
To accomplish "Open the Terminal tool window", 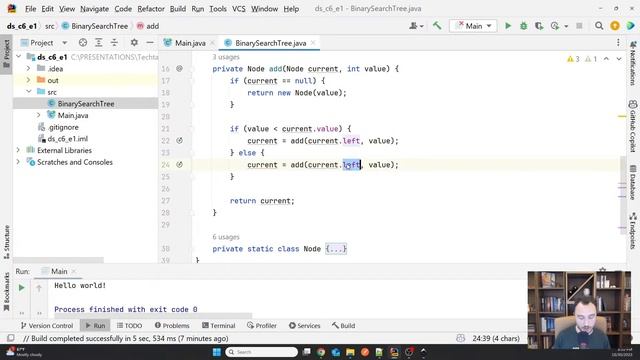I will (x=218, y=326).
